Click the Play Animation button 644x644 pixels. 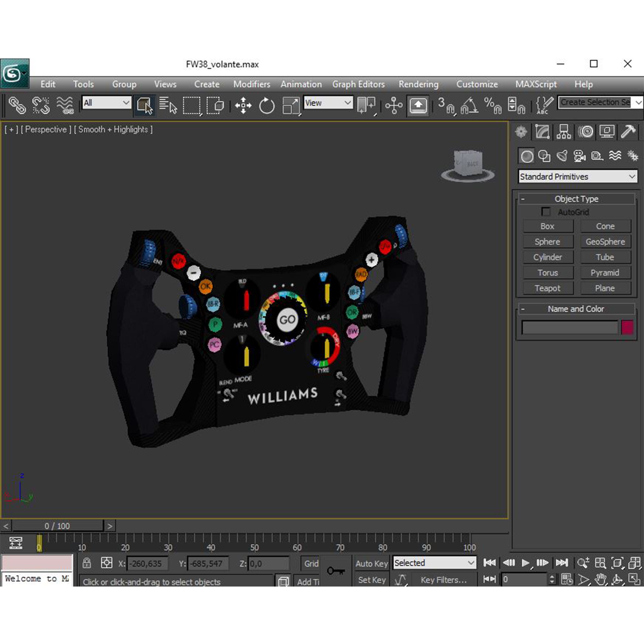(x=526, y=563)
